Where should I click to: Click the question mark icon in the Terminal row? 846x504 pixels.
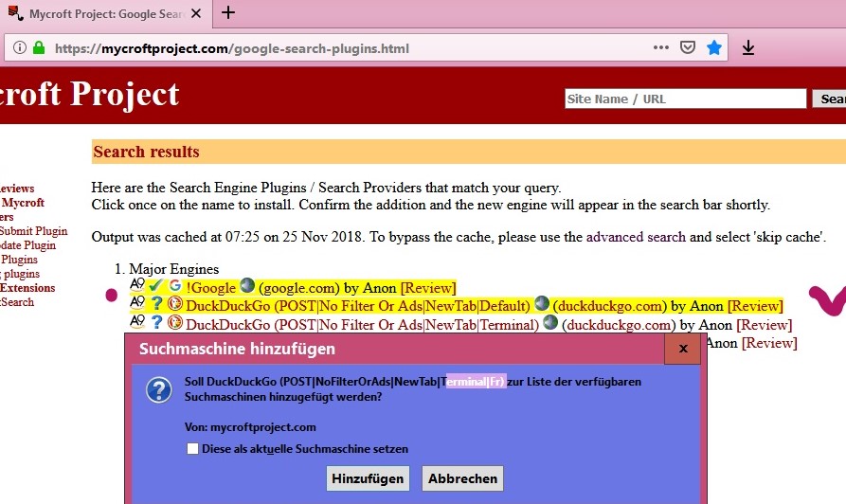pos(156,322)
